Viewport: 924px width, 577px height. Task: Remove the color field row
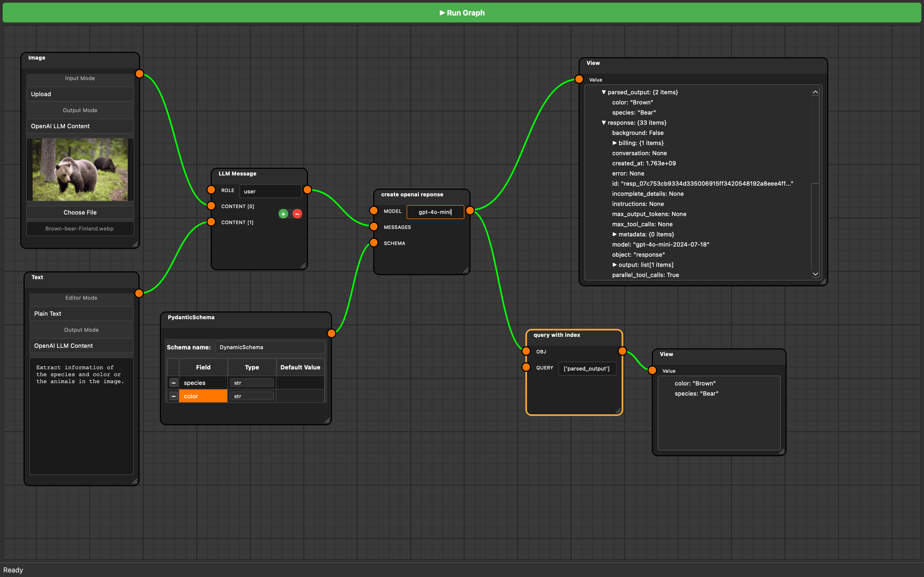173,396
